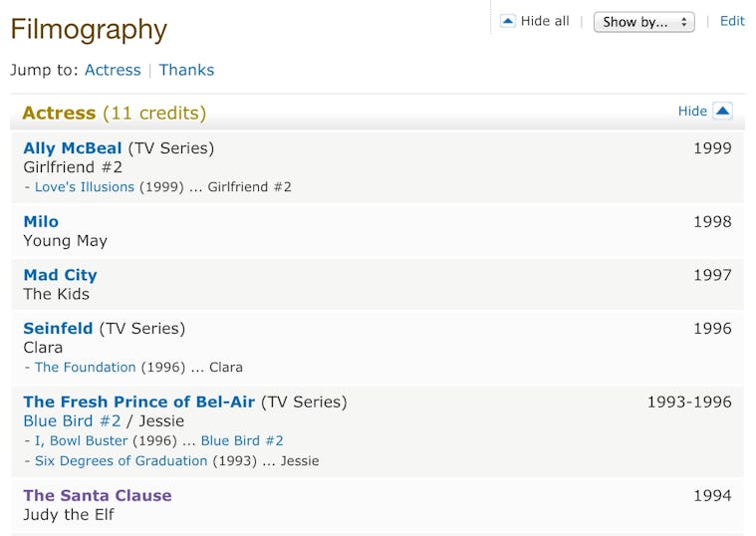Open Six Degrees of Graduation episode link
The height and width of the screenshot is (536, 756).
point(122,461)
